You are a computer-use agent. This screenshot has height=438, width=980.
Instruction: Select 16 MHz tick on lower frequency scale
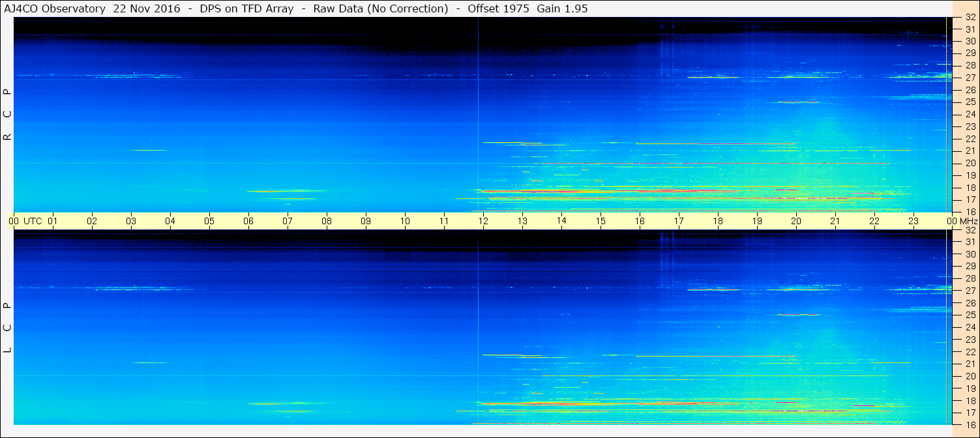970,424
